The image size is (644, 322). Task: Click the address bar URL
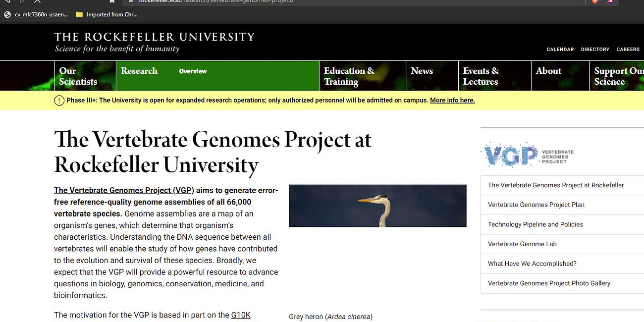[215, 1]
